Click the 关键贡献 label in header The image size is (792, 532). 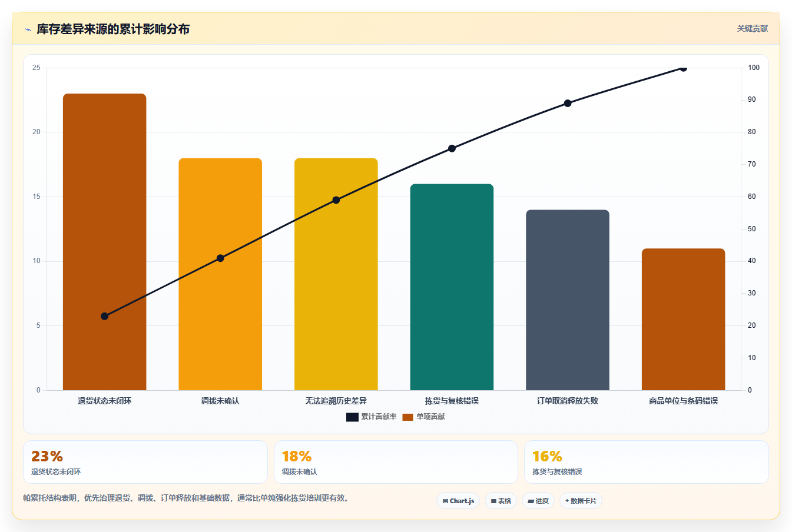(x=753, y=28)
